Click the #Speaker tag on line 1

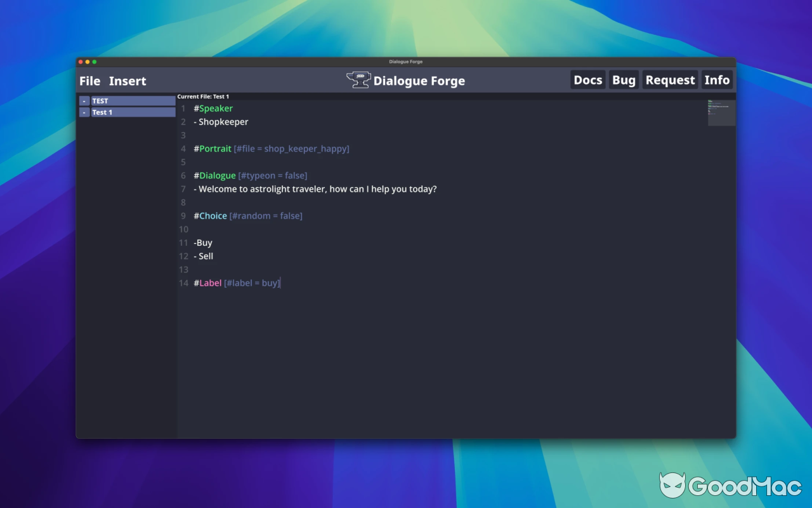pyautogui.click(x=213, y=108)
